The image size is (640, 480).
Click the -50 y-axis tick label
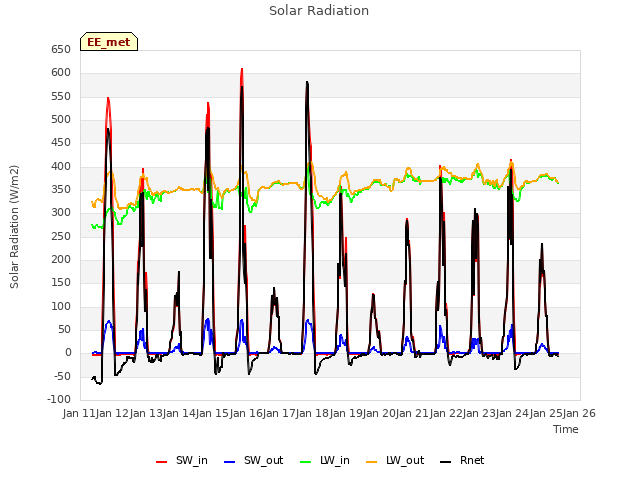click(x=62, y=376)
